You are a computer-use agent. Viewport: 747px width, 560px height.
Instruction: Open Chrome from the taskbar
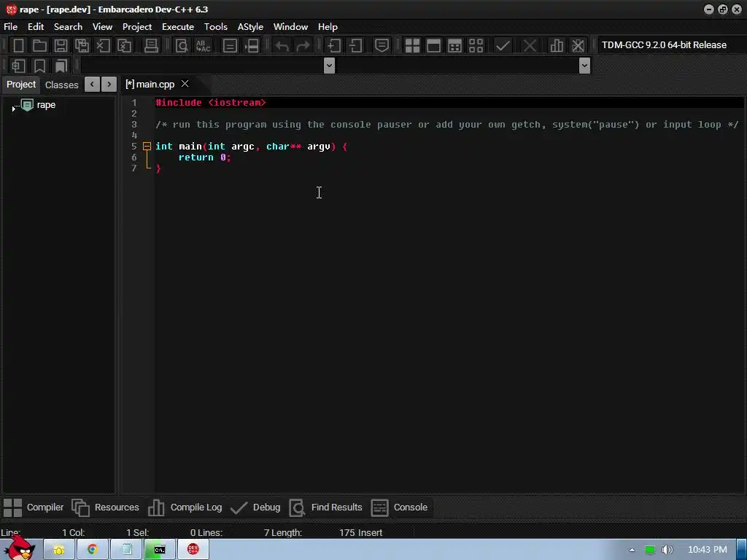point(93,550)
